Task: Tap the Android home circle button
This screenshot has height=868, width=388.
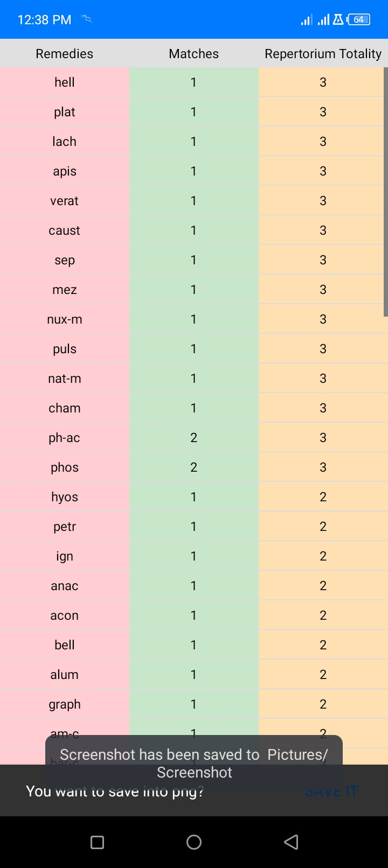Action: pos(194,842)
